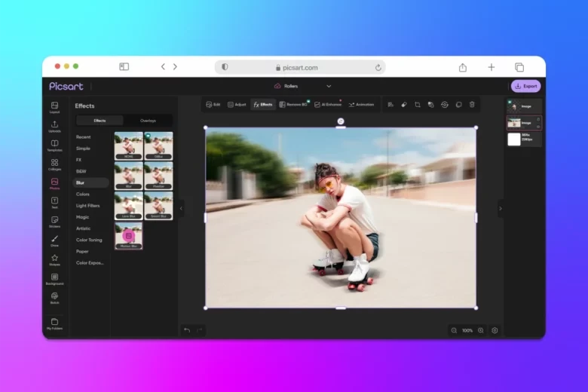The height and width of the screenshot is (392, 588).
Task: Click the Remove BG button
Action: pos(293,105)
